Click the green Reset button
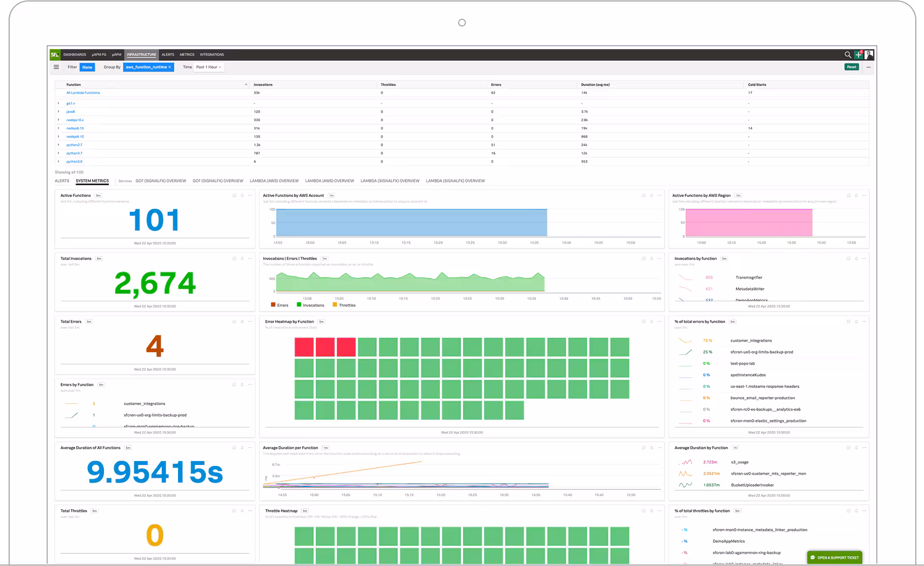 (851, 67)
